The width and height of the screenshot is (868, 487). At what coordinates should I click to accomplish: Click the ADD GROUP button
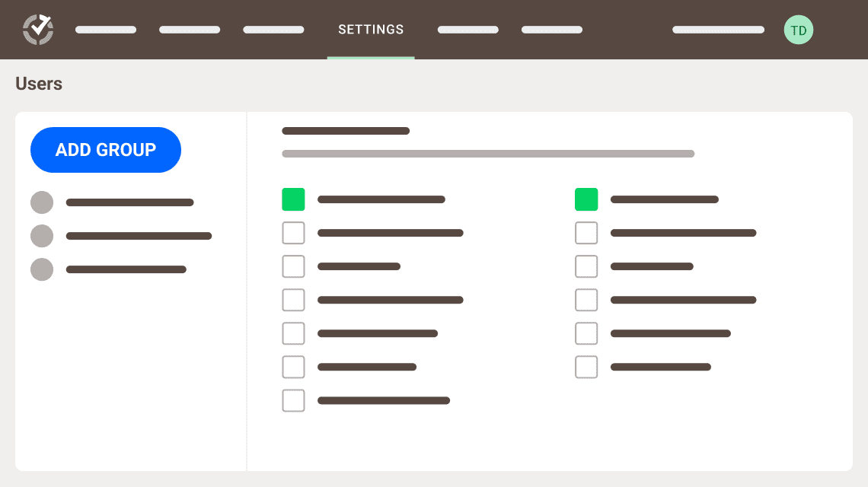point(106,150)
